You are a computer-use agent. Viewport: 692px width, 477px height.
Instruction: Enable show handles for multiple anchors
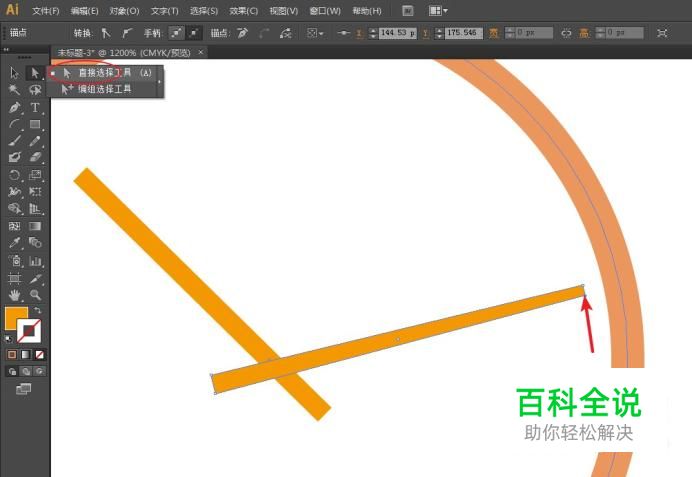point(176,33)
